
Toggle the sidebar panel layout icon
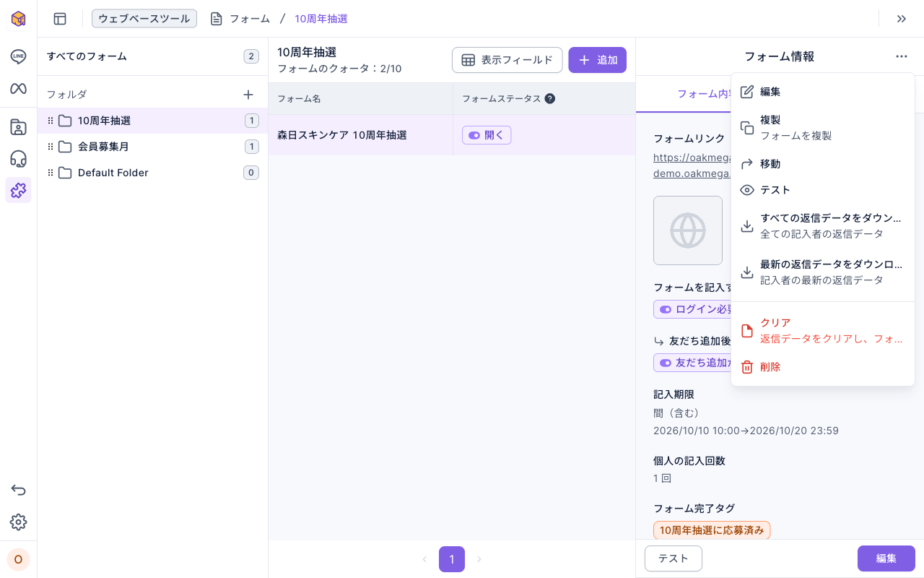(x=60, y=19)
